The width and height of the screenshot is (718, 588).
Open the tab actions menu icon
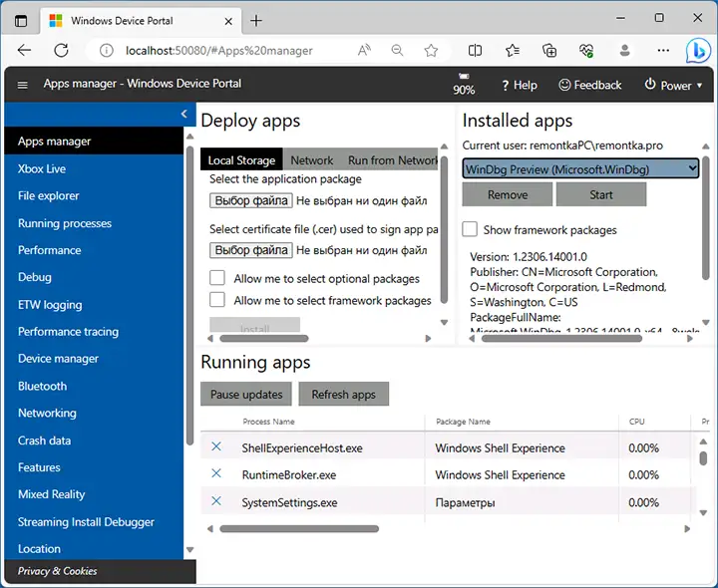pos(21,21)
